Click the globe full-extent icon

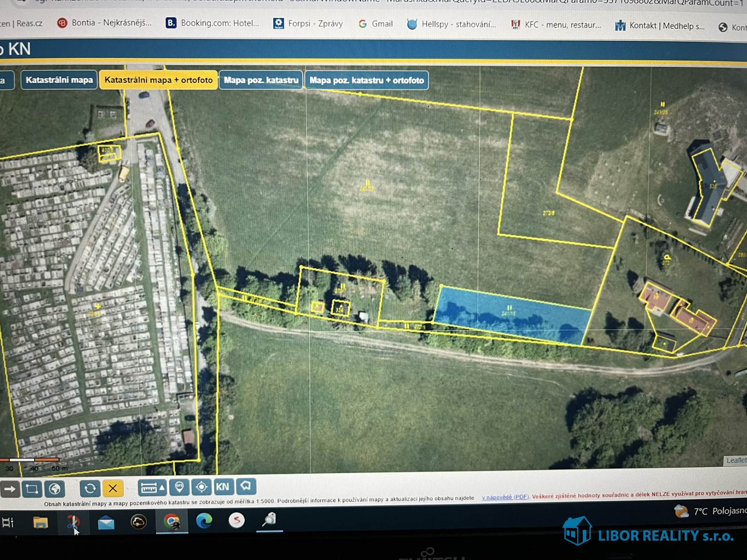(x=54, y=489)
